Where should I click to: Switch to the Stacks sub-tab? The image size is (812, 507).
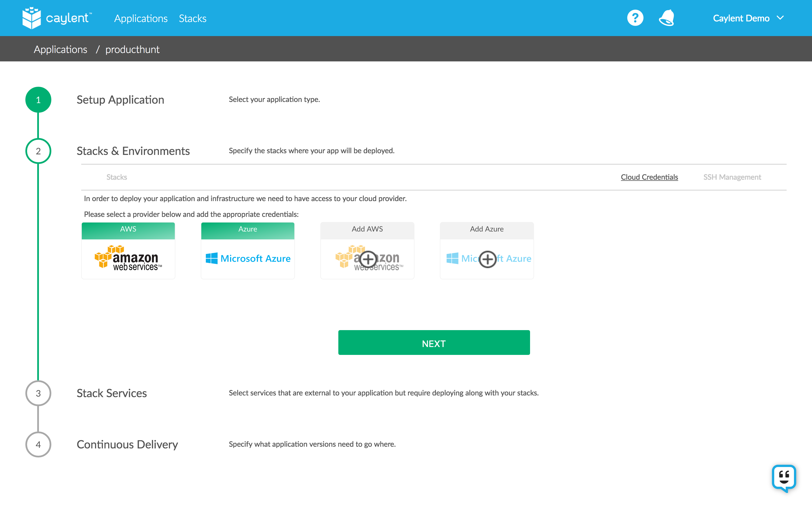coord(116,177)
